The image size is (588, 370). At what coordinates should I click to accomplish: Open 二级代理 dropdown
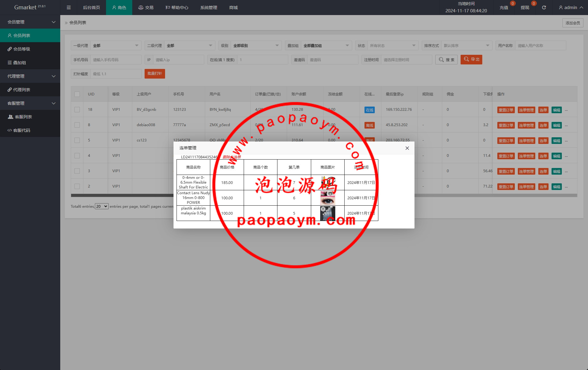pos(190,46)
